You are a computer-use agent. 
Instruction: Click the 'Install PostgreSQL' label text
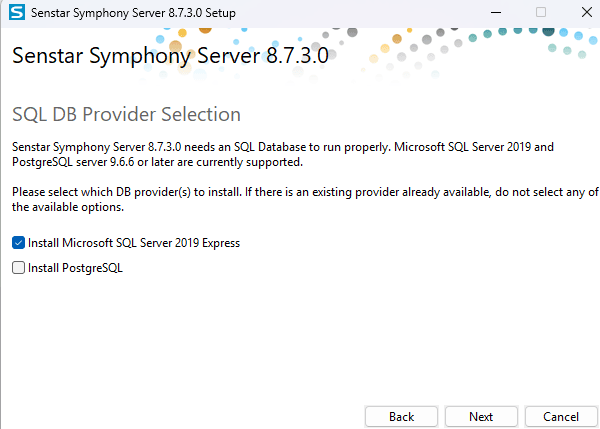point(75,268)
